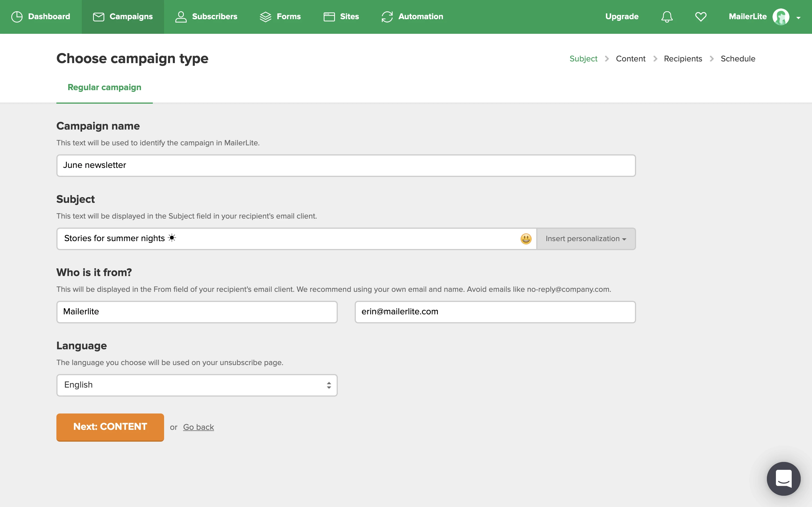Click the Upgrade link

pos(621,17)
